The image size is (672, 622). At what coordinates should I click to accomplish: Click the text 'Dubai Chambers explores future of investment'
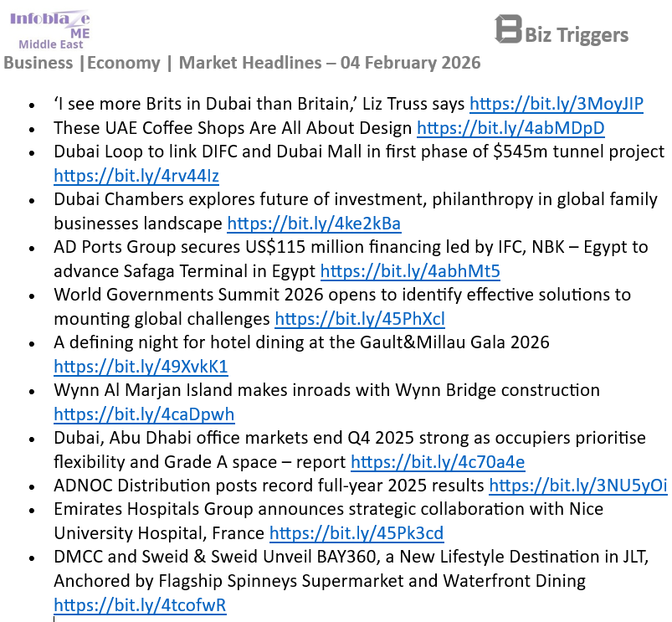pos(240,199)
